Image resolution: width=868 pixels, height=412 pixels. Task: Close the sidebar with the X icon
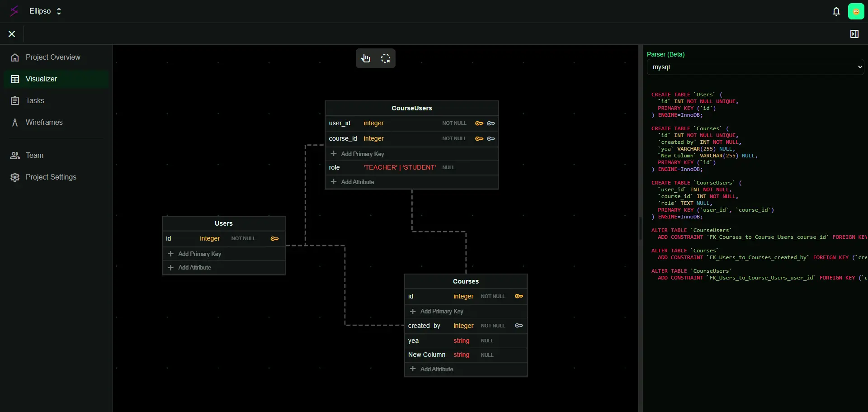12,34
